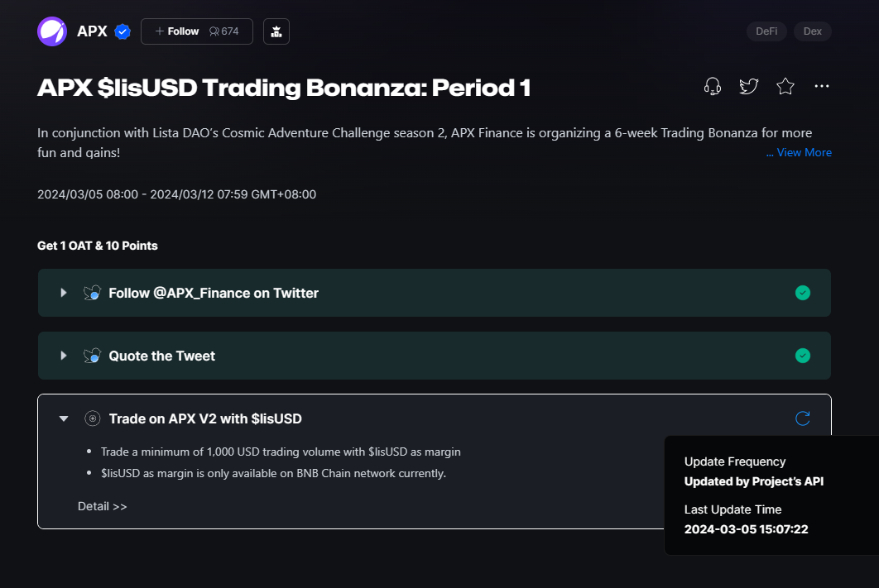Click the APX purple logo avatar
The width and height of the screenshot is (879, 588).
pyautogui.click(x=52, y=31)
